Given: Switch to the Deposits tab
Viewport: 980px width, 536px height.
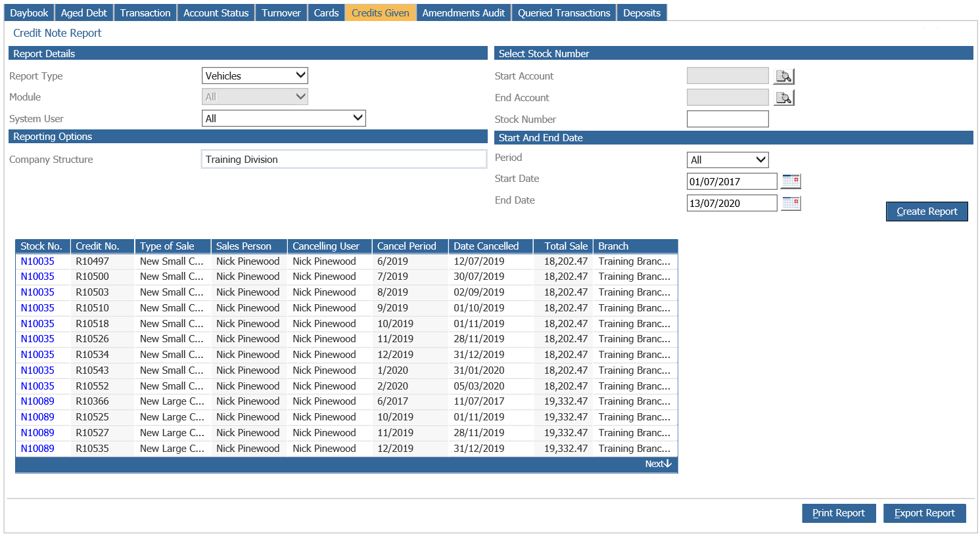Looking at the screenshot, I should 642,12.
